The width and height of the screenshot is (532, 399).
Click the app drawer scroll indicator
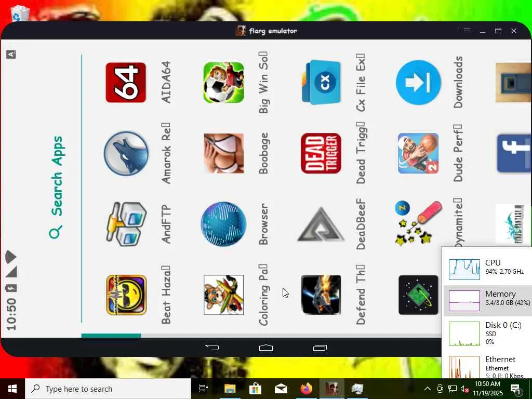point(111,336)
